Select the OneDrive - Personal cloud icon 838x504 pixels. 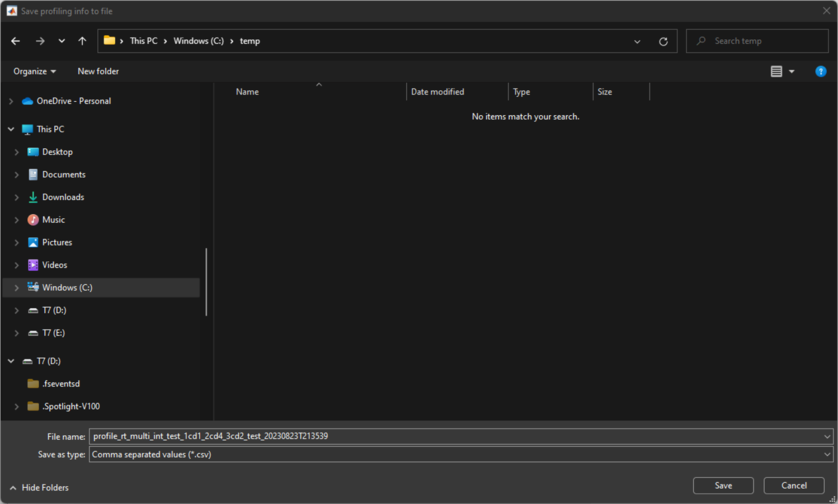pos(28,101)
